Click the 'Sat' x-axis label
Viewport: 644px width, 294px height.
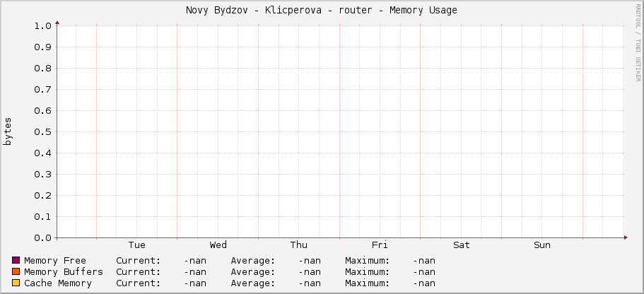click(x=462, y=245)
